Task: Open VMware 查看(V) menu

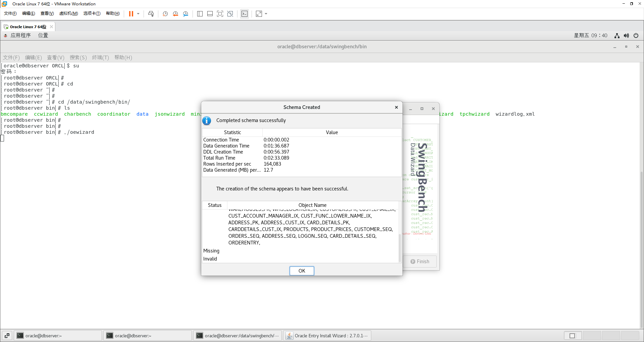Action: click(47, 13)
